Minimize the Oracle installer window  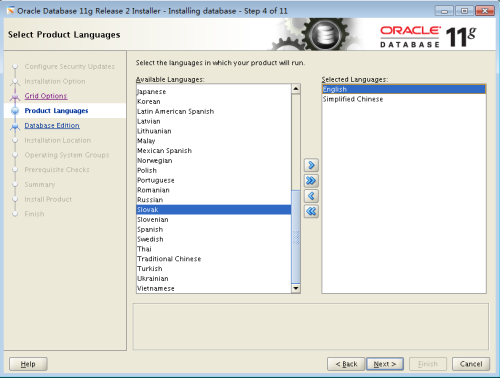pyautogui.click(x=444, y=11)
